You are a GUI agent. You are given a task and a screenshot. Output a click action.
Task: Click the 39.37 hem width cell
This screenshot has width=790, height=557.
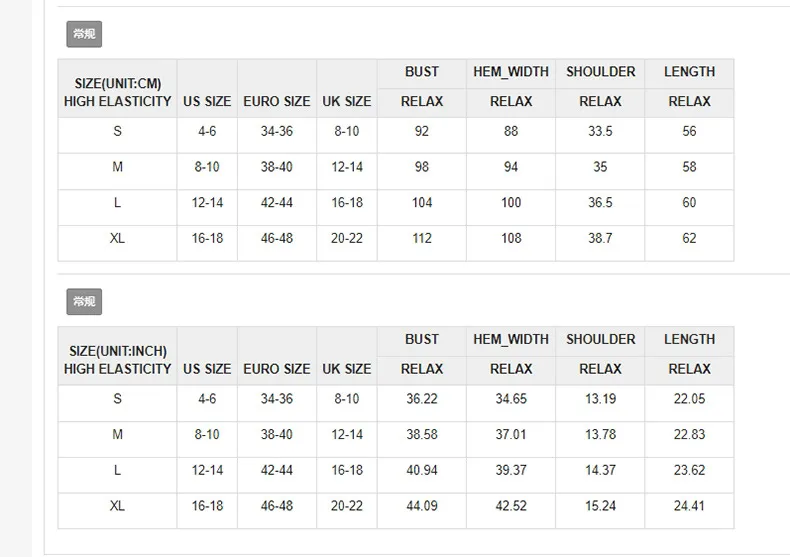[510, 470]
